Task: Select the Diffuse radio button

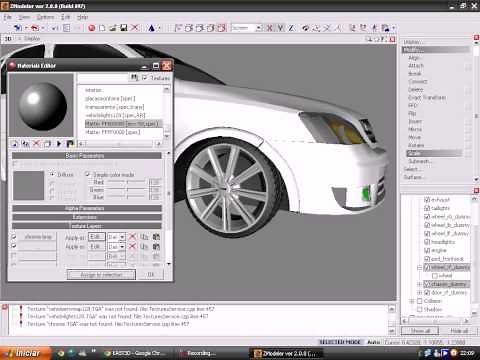Action: pos(52,174)
